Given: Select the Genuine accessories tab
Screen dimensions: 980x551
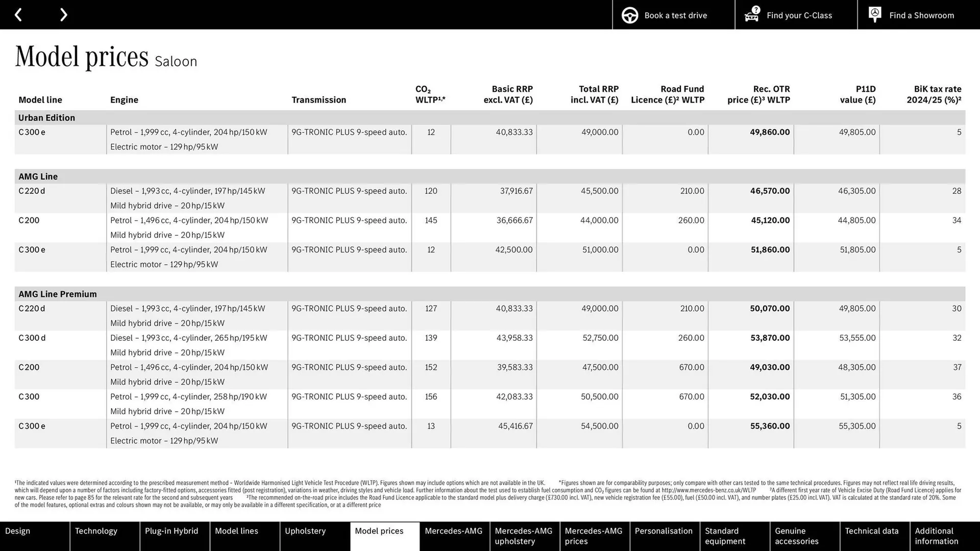Looking at the screenshot, I should point(804,536).
